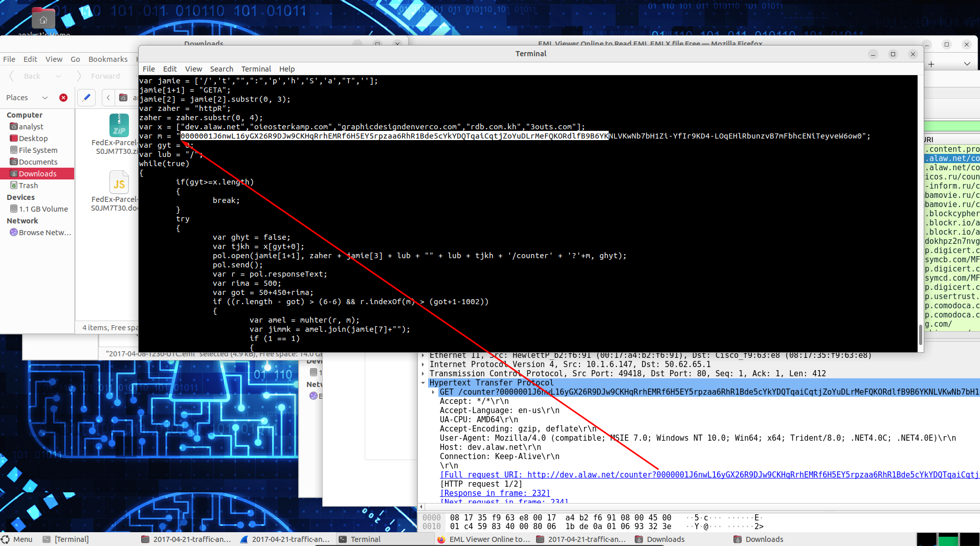Click the Back button in file manager
This screenshot has height=546, width=980.
point(26,76)
